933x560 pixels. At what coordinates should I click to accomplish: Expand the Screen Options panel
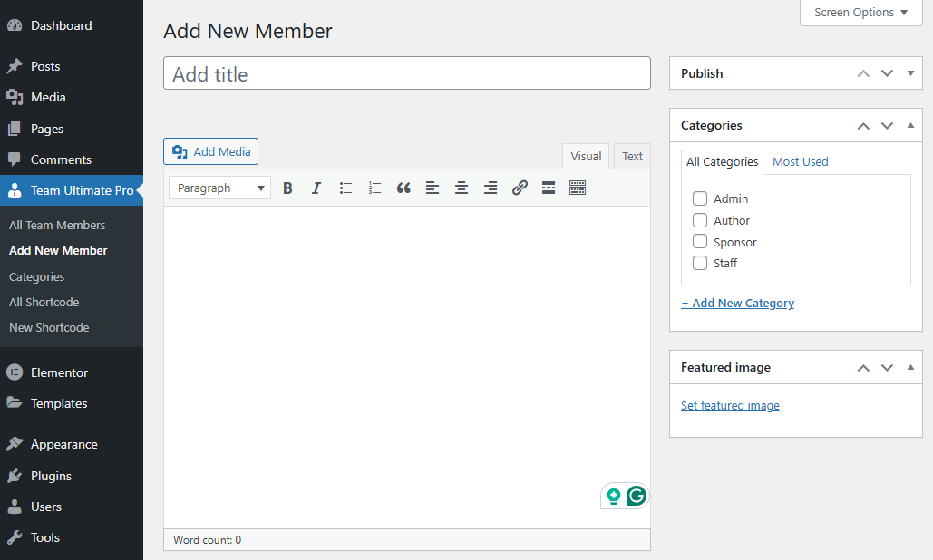tap(860, 13)
